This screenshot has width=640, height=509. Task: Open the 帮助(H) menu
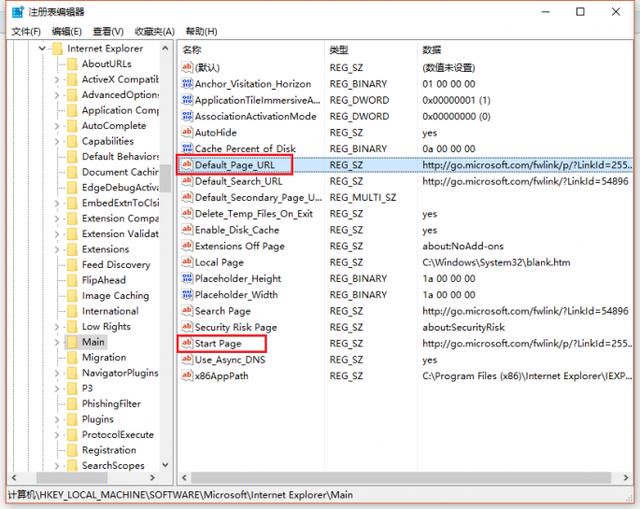[201, 31]
